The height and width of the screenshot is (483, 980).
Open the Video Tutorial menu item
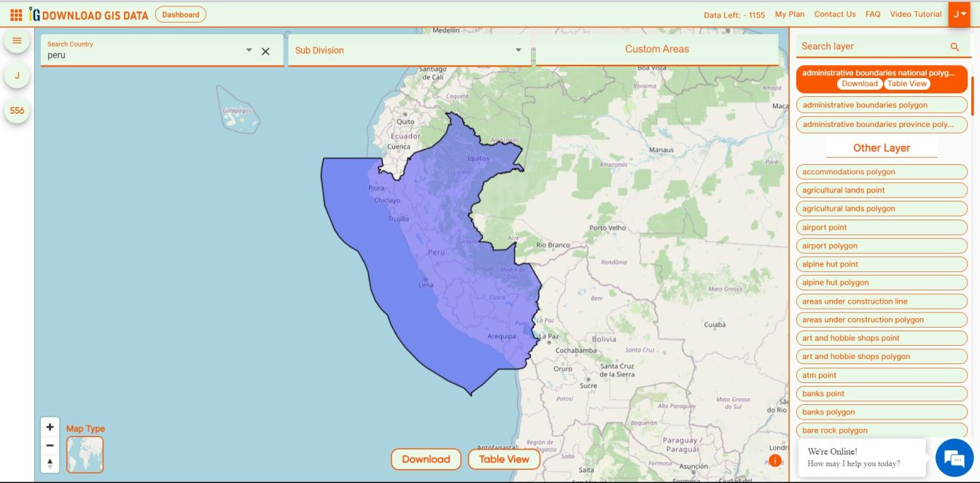[916, 14]
